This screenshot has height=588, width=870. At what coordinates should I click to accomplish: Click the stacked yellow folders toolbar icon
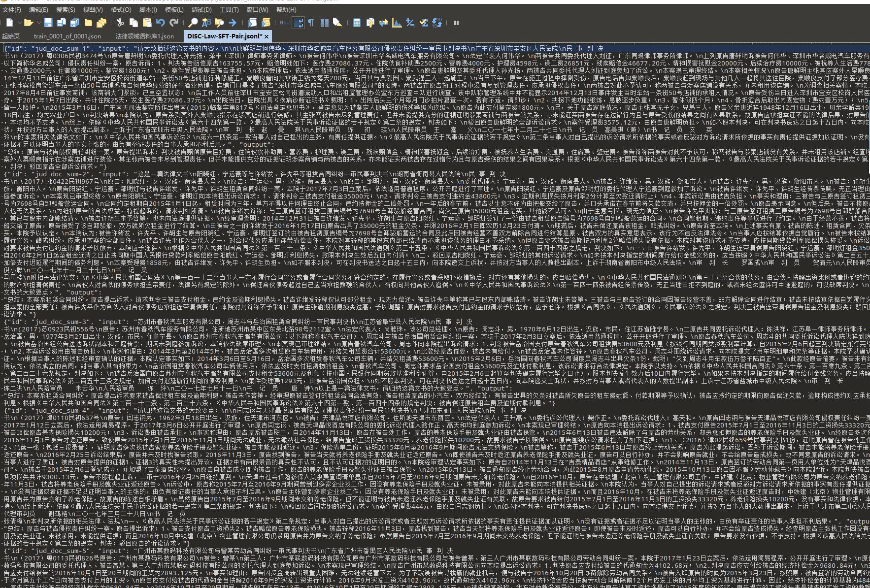tap(101, 22)
